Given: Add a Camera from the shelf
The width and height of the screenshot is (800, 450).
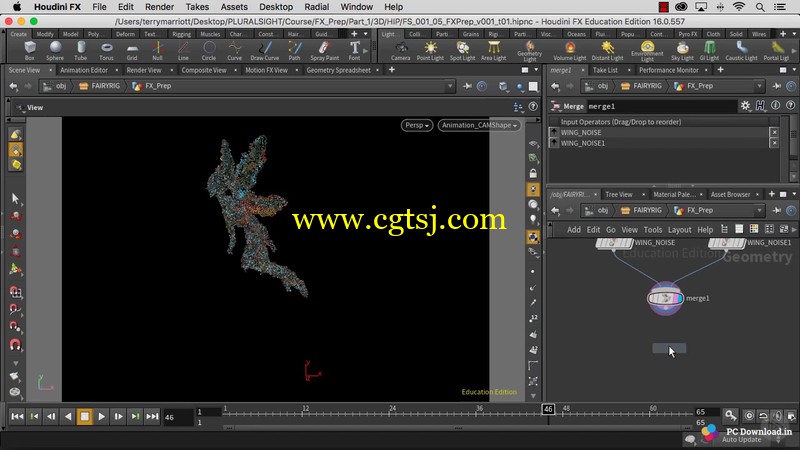Looking at the screenshot, I should pyautogui.click(x=401, y=51).
